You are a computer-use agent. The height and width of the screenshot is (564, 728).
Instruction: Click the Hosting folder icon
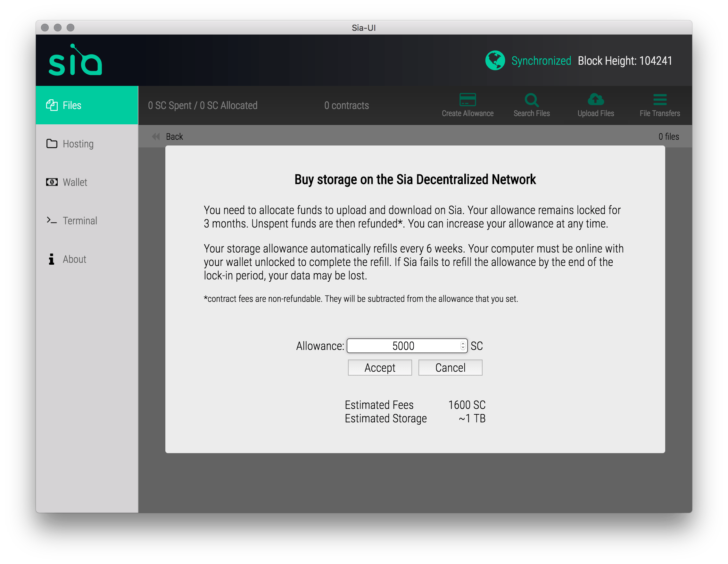click(52, 144)
